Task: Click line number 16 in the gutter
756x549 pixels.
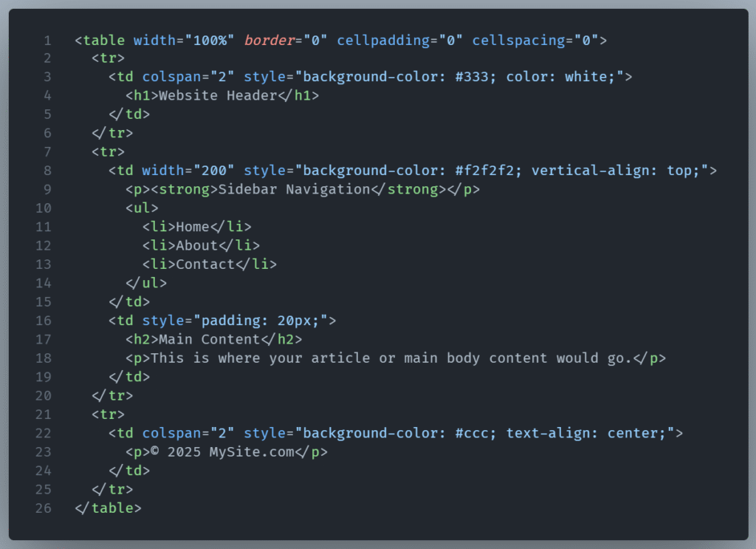Action: [44, 321]
